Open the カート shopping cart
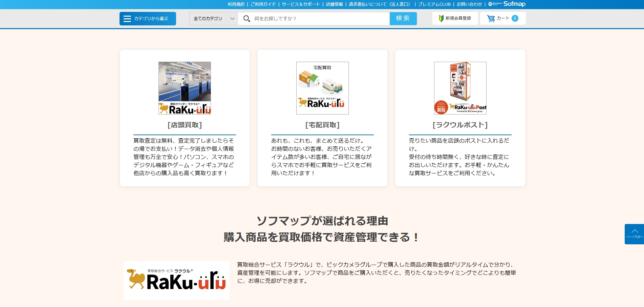The width and height of the screenshot is (644, 307). coord(503,18)
